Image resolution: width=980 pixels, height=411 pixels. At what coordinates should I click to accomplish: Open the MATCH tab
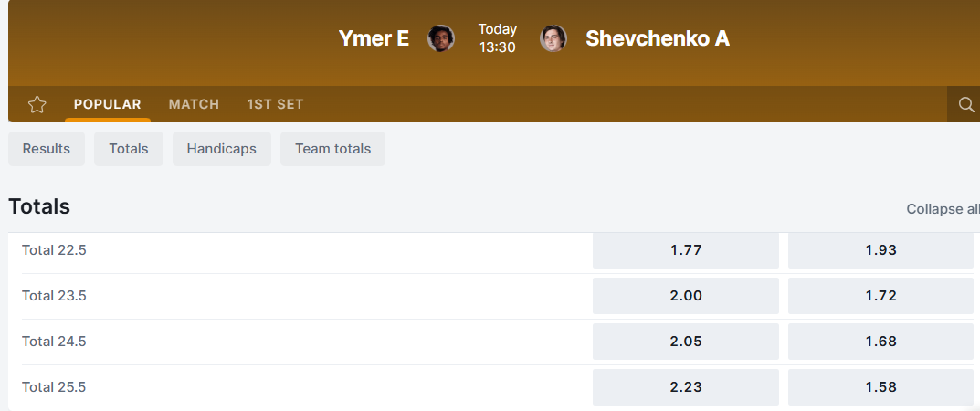(194, 104)
